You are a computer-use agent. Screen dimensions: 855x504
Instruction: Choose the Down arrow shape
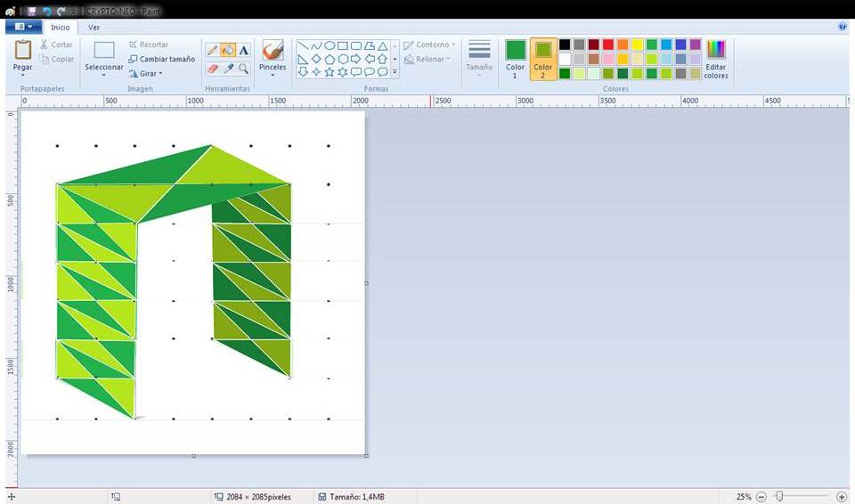point(303,72)
